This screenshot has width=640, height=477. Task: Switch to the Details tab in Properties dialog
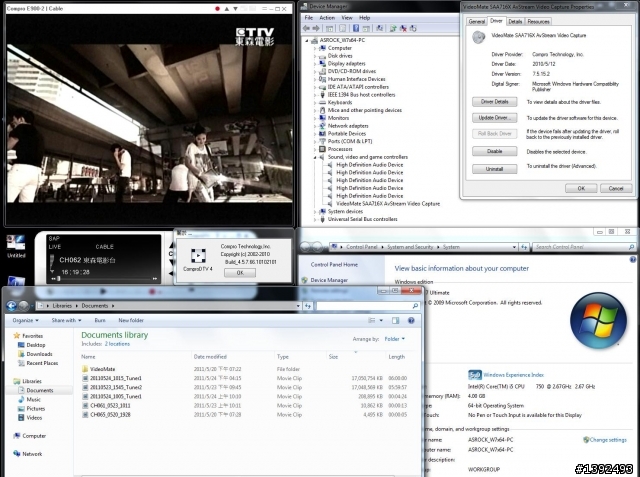click(515, 22)
